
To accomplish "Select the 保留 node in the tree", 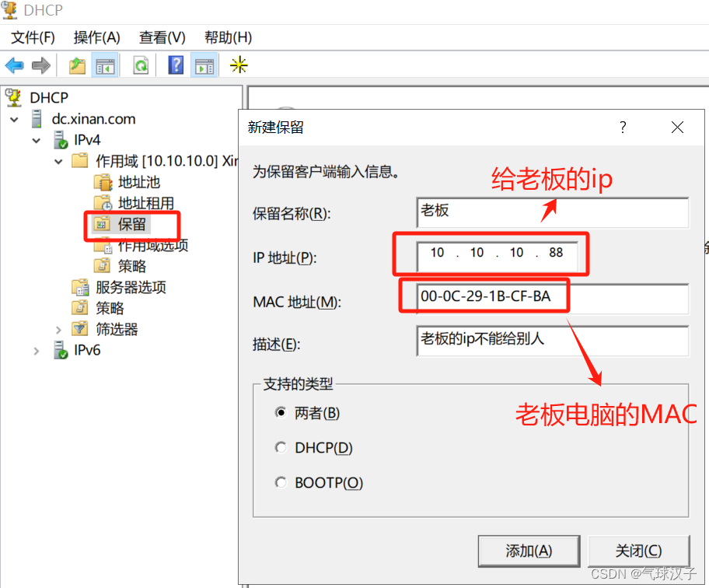I will [x=132, y=224].
